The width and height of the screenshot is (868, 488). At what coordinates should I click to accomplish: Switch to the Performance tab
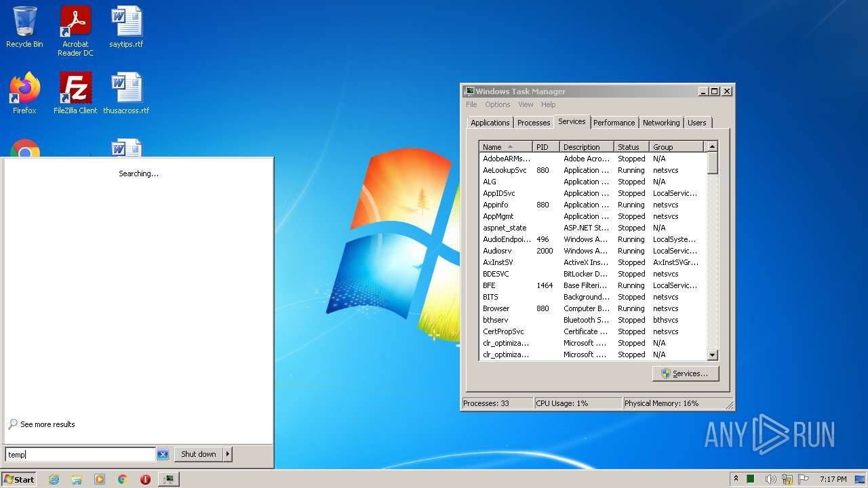coord(614,123)
